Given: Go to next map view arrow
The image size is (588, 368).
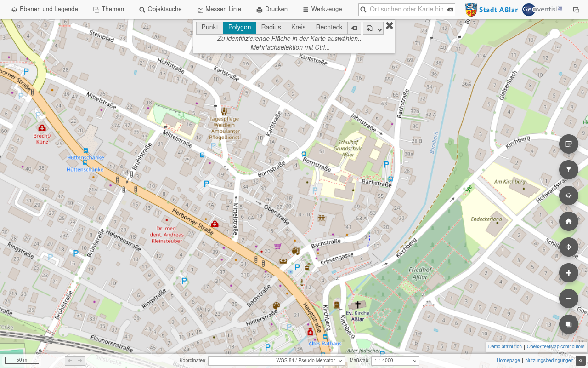Looking at the screenshot, I should click(x=80, y=361).
